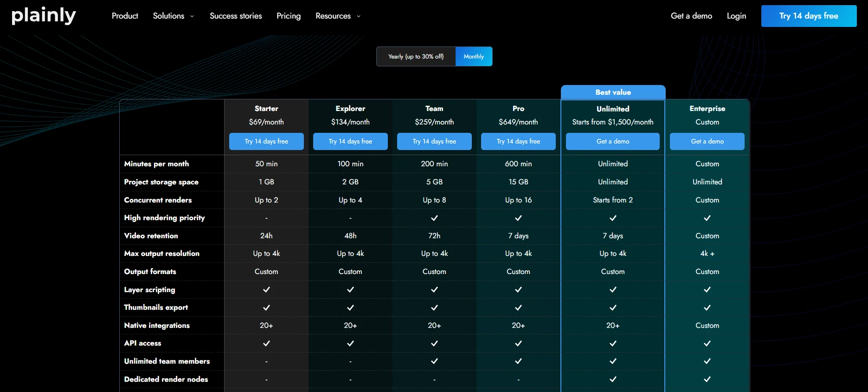Click Unlimited checkmark for High rendering priority

[x=613, y=218]
